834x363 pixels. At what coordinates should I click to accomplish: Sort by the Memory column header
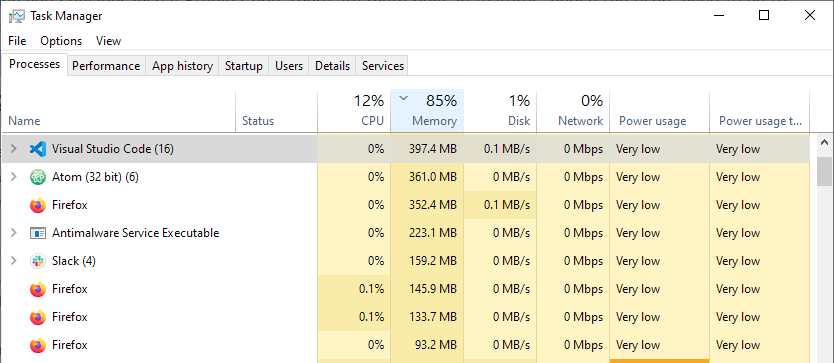point(428,111)
